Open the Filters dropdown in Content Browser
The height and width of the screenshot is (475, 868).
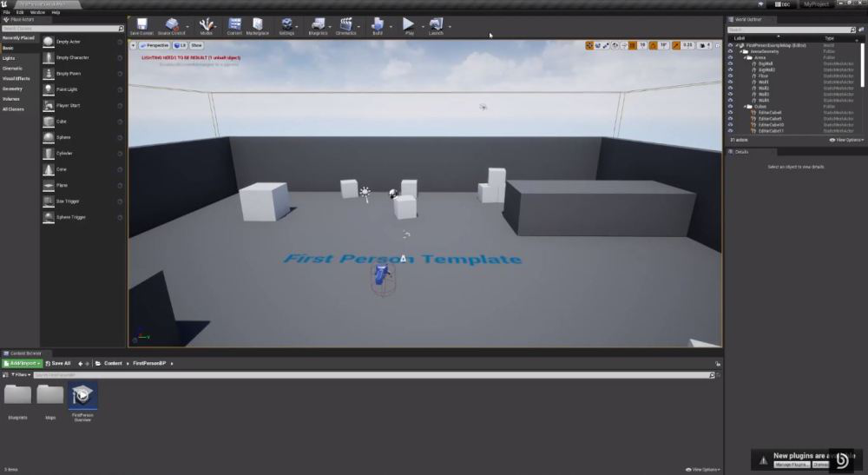pyautogui.click(x=21, y=375)
